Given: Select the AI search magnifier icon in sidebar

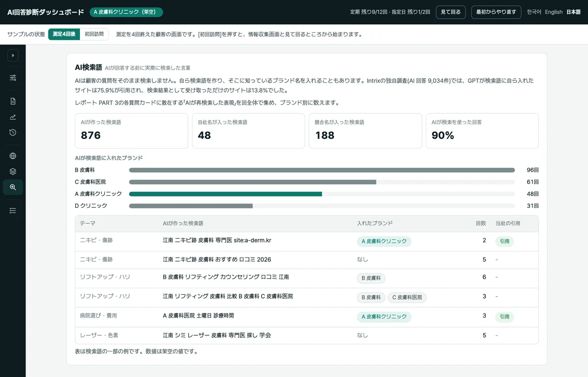Looking at the screenshot, I should click(x=13, y=187).
